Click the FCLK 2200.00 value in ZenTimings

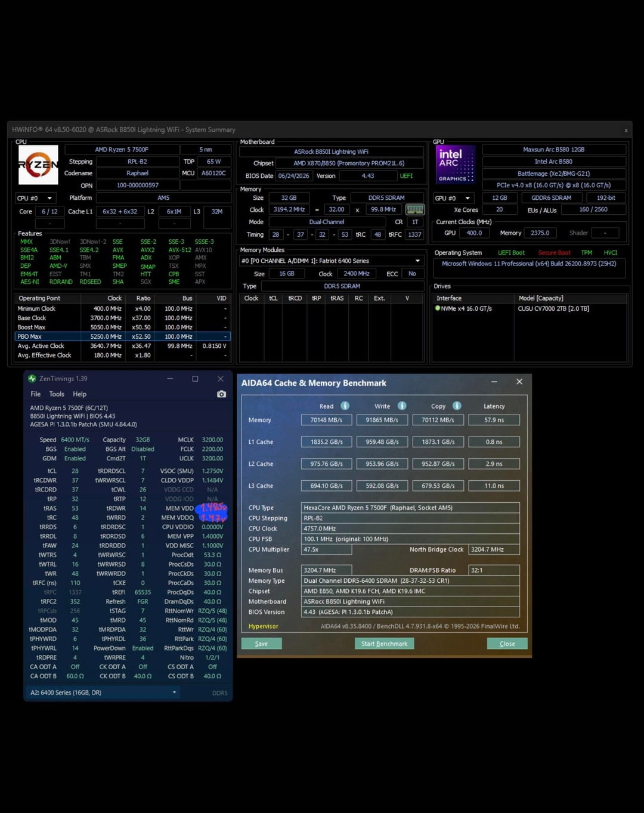click(x=212, y=449)
